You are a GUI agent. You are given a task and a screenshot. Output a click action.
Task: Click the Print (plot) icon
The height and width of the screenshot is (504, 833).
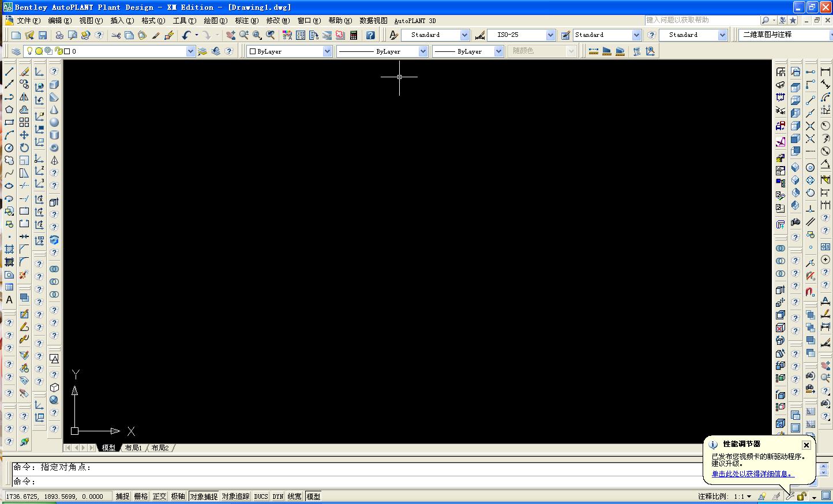[59, 35]
